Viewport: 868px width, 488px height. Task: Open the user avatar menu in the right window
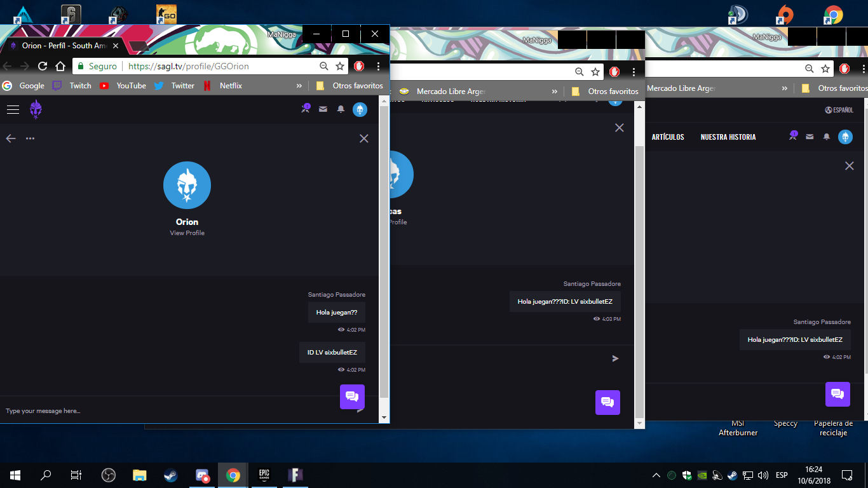[x=845, y=137]
